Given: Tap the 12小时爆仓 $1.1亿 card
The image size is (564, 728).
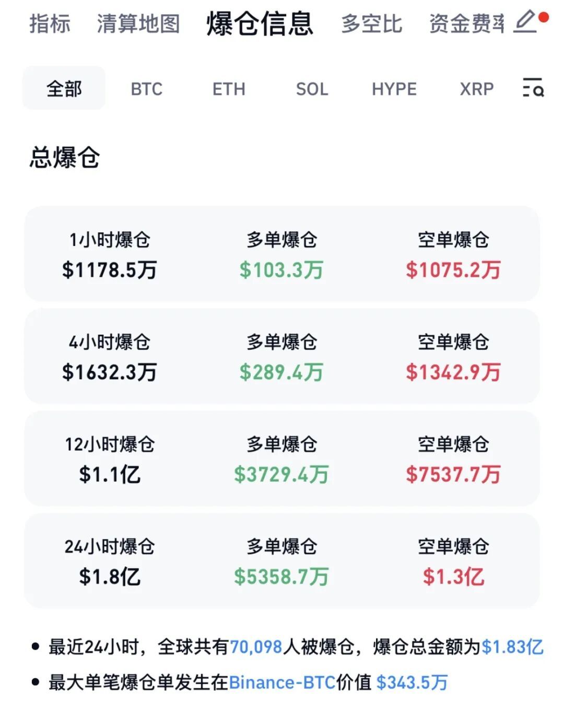Looking at the screenshot, I should click(281, 459).
